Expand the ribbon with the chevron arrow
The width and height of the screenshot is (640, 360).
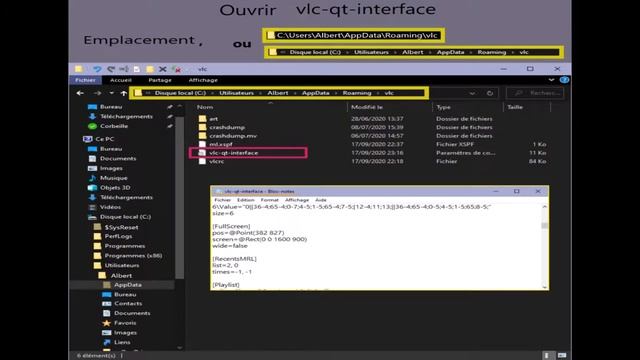pyautogui.click(x=551, y=80)
